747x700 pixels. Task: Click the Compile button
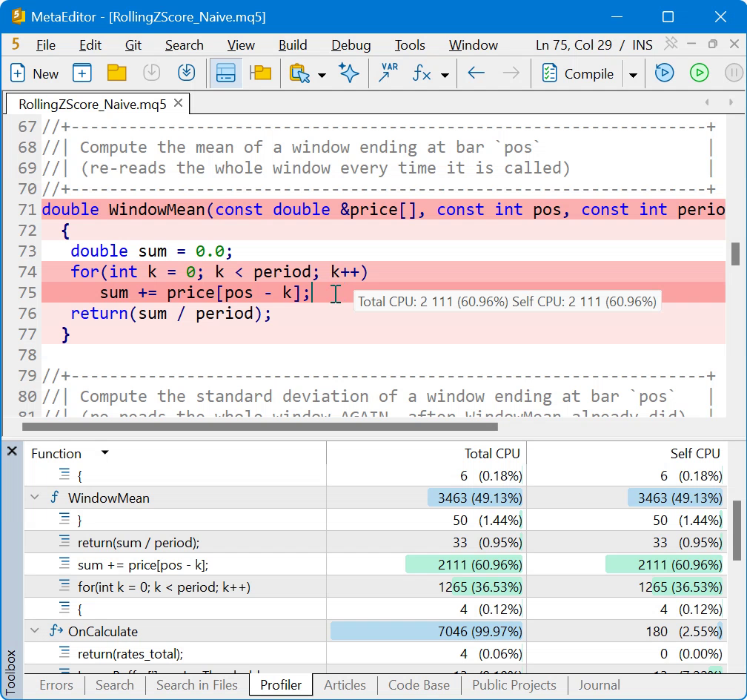(578, 74)
